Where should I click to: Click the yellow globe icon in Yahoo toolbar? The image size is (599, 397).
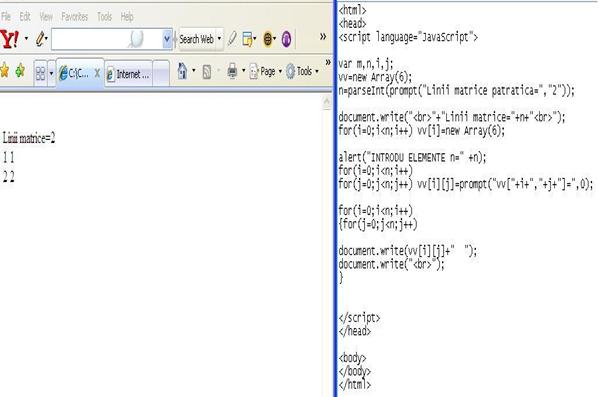tap(268, 39)
